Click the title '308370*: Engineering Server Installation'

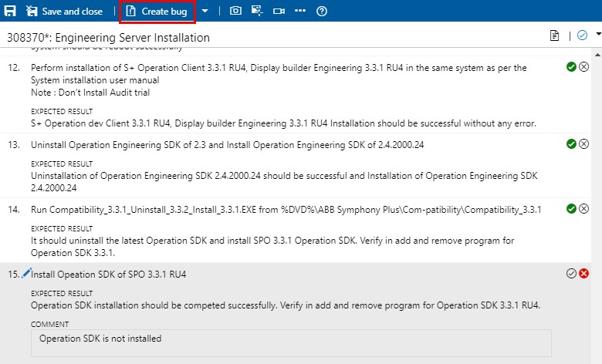[109, 38]
